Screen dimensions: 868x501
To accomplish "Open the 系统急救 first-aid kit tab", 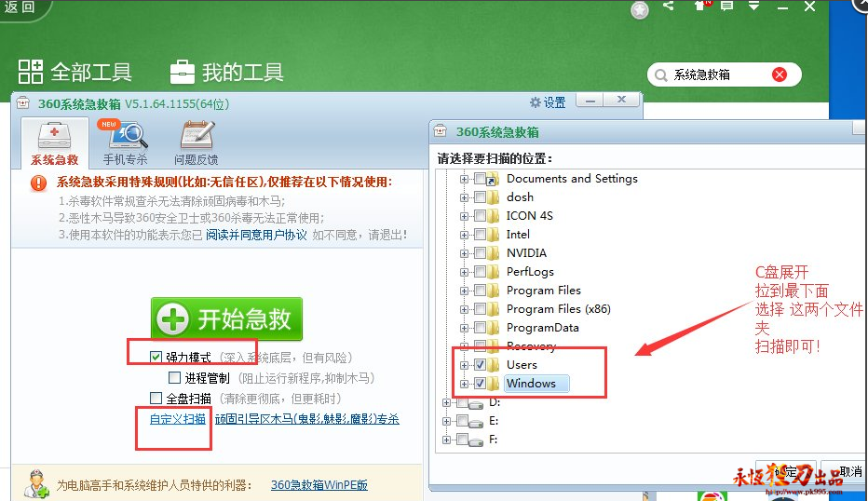I will tap(54, 143).
